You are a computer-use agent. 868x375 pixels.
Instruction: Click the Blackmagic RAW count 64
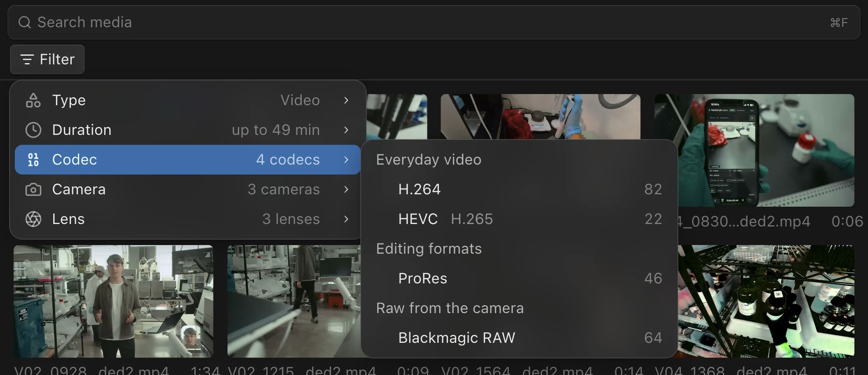pyautogui.click(x=653, y=338)
